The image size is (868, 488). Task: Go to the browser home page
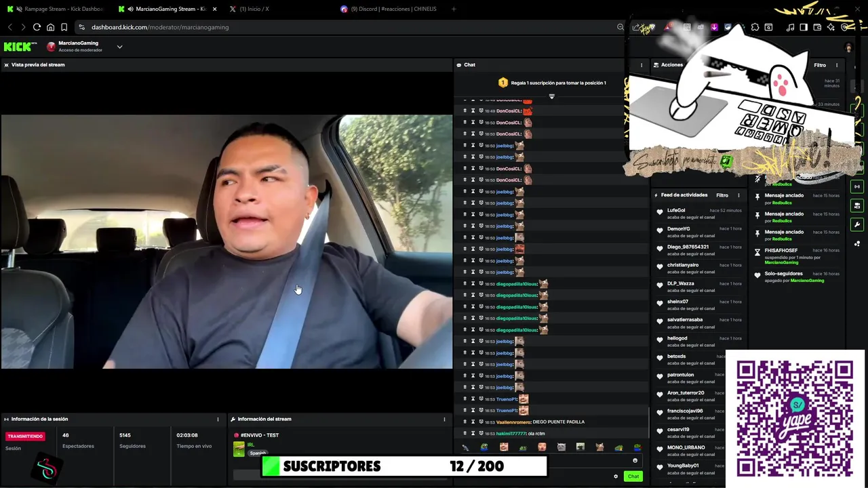tap(50, 27)
